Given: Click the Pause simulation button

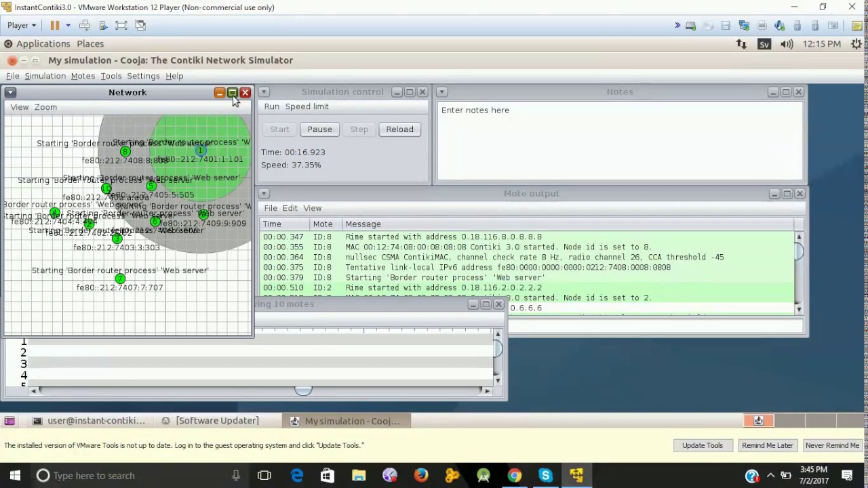Looking at the screenshot, I should pos(319,129).
